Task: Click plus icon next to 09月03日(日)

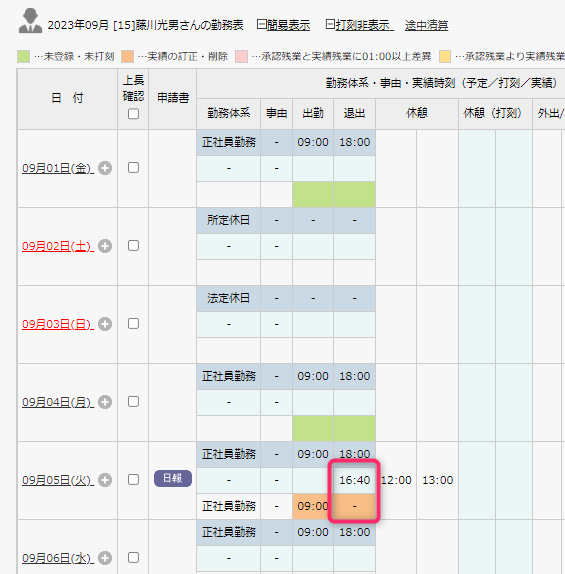Action: (x=105, y=324)
